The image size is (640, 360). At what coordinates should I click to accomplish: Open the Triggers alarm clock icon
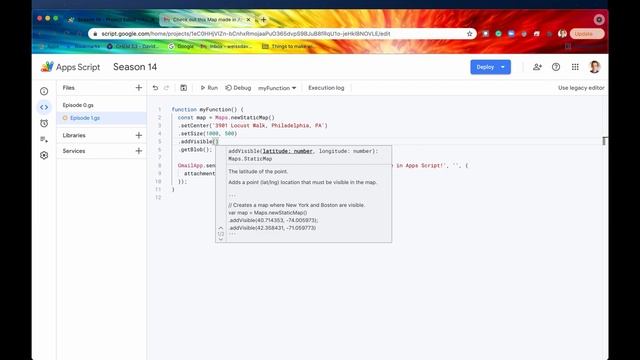tap(44, 123)
